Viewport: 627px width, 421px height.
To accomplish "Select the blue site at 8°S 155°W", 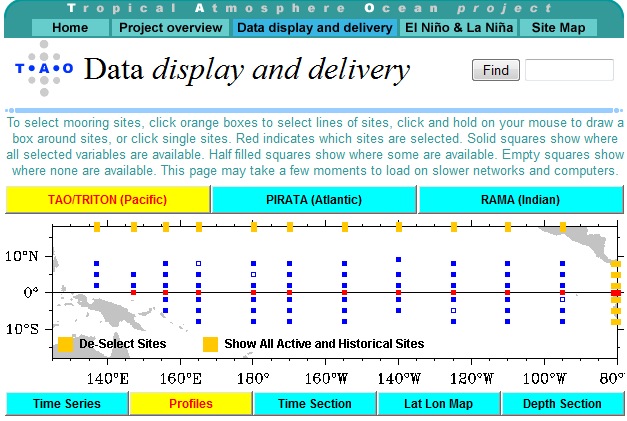I will (345, 321).
